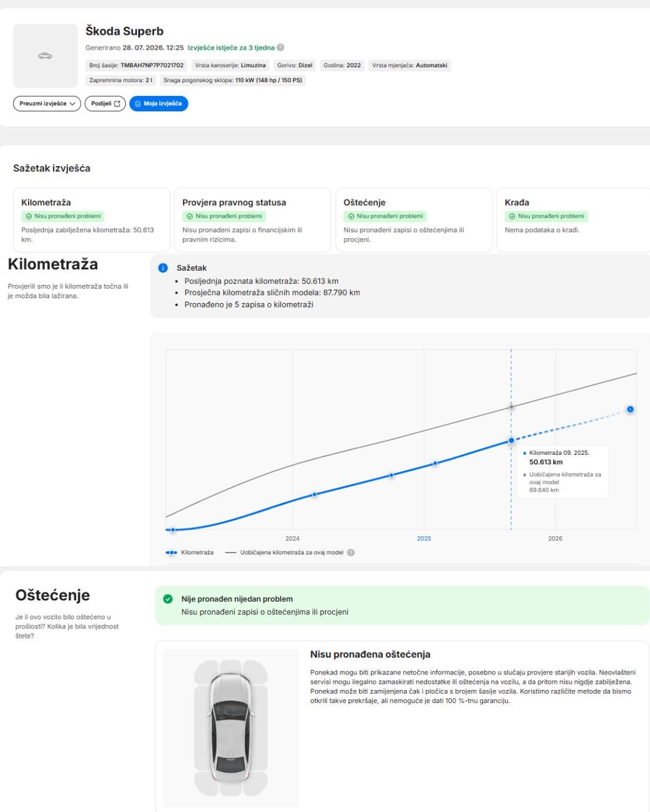The height and width of the screenshot is (812, 650).
Task: Click the 'Sažetak izvješća' section heading
Action: click(52, 168)
